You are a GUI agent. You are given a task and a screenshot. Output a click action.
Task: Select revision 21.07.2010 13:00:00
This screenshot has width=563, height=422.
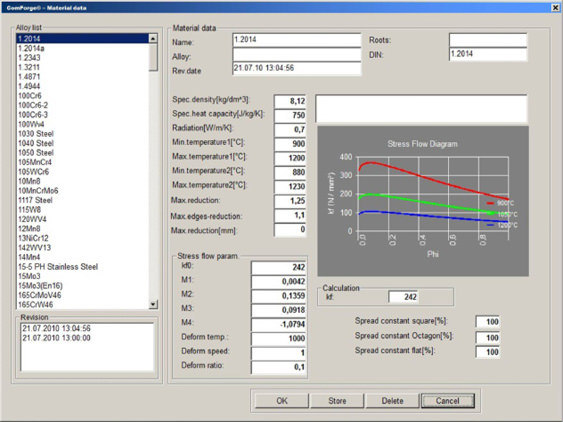tap(56, 338)
